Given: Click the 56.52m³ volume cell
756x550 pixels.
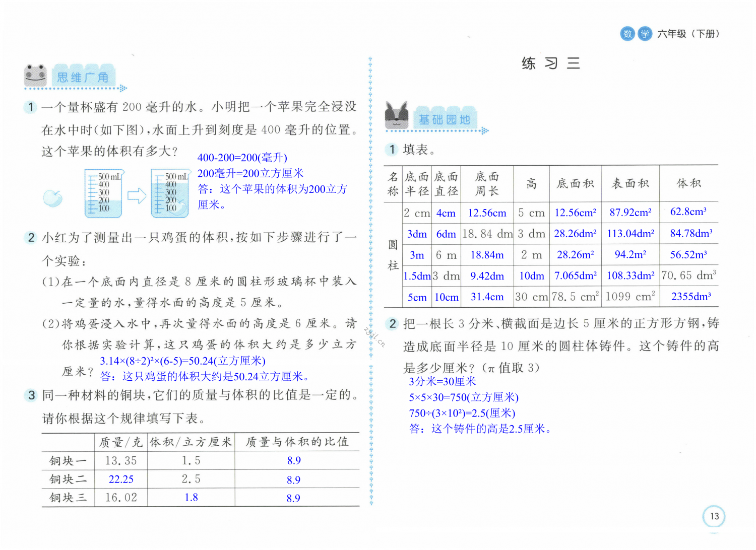Looking at the screenshot, I should pyautogui.click(x=688, y=254).
